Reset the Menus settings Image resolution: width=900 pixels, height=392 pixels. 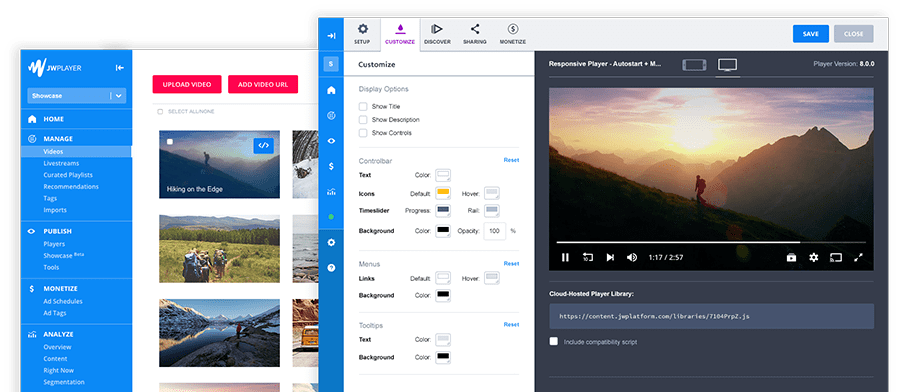pos(511,263)
